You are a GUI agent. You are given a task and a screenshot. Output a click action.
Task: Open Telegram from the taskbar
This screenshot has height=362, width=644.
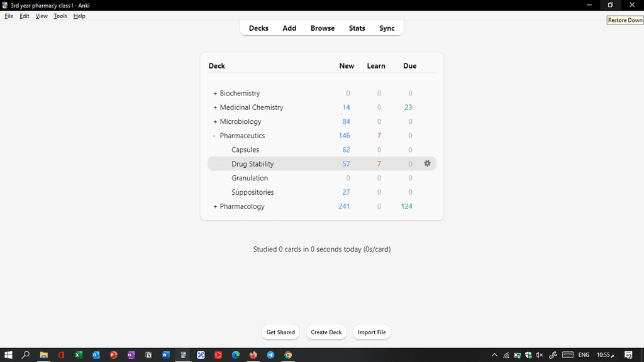270,355
